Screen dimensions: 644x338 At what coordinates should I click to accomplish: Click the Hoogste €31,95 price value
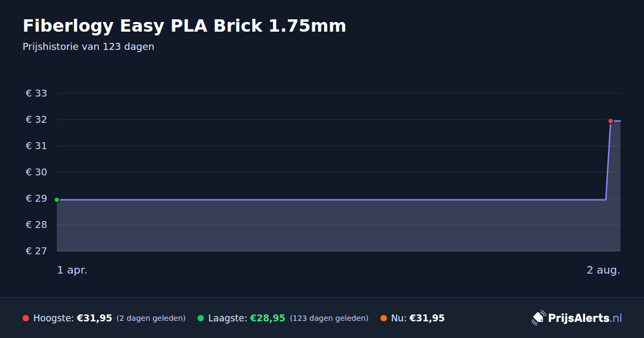[94, 318]
